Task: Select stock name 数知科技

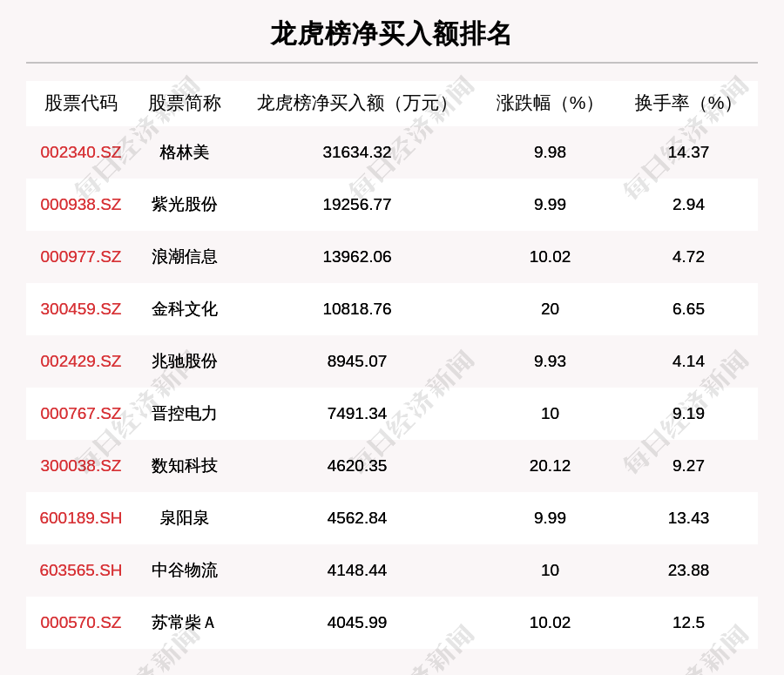Action: (185, 465)
